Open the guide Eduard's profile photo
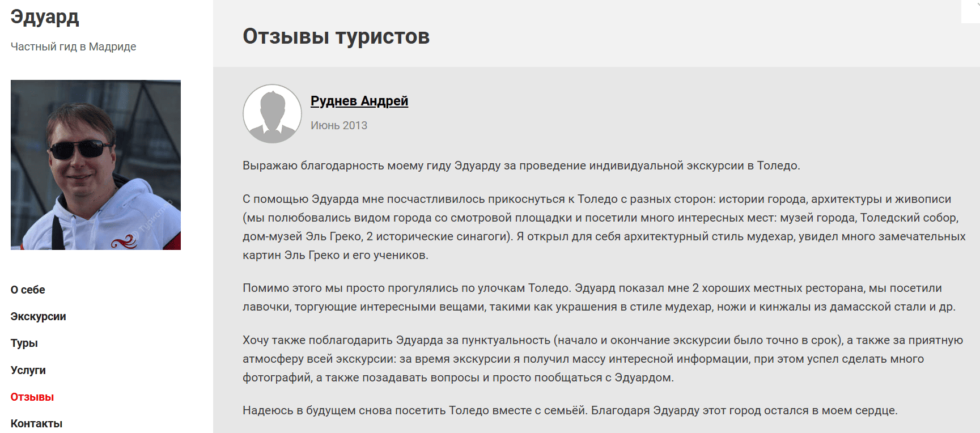The height and width of the screenshot is (433, 980). tap(95, 164)
